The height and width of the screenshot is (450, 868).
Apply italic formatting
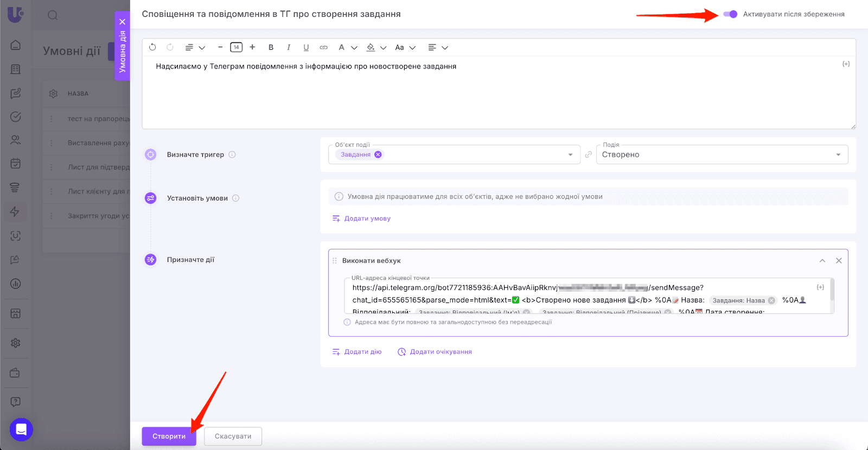point(289,47)
